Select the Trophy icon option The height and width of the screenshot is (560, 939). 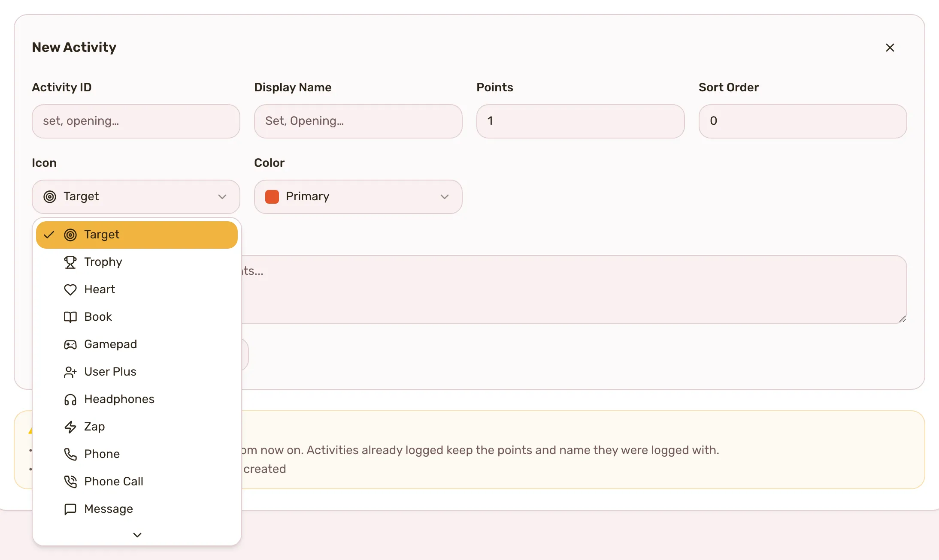pos(136,262)
